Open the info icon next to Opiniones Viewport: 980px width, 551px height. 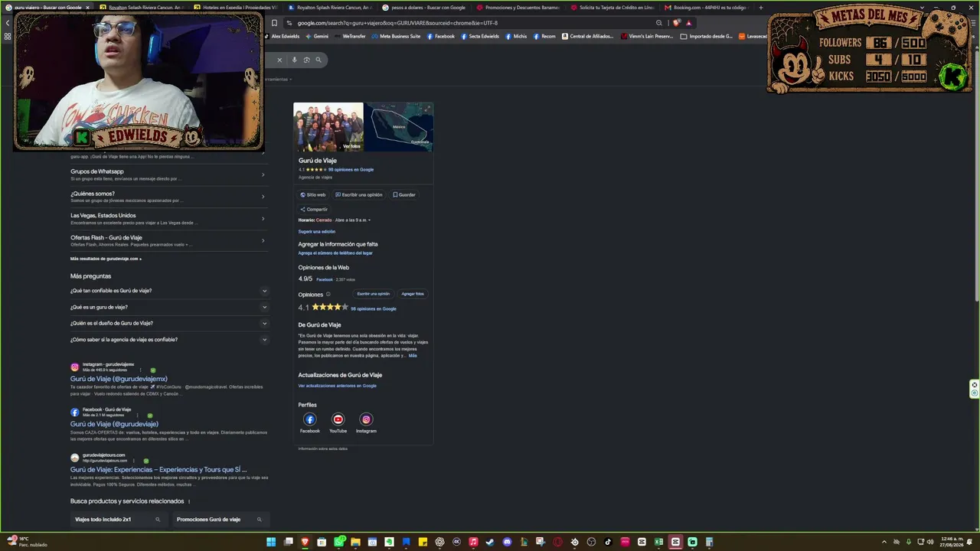coord(328,294)
